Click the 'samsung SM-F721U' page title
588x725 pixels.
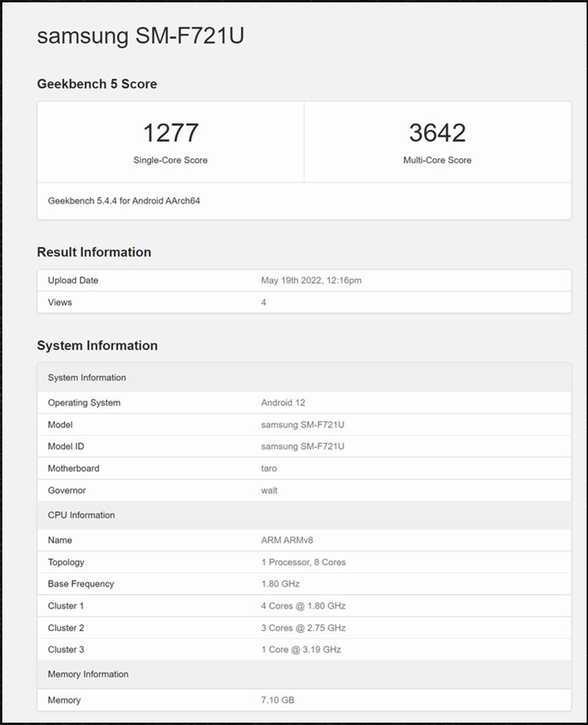pos(141,36)
